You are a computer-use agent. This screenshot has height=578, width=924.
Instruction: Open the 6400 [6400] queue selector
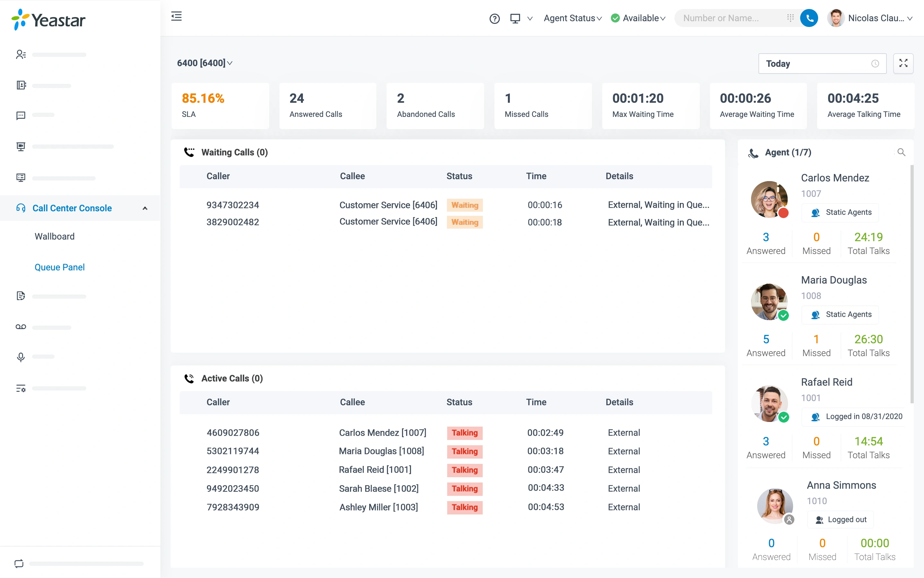205,63
